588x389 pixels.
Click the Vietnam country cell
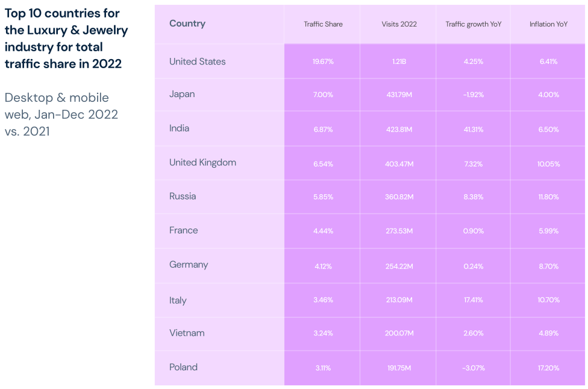point(187,333)
